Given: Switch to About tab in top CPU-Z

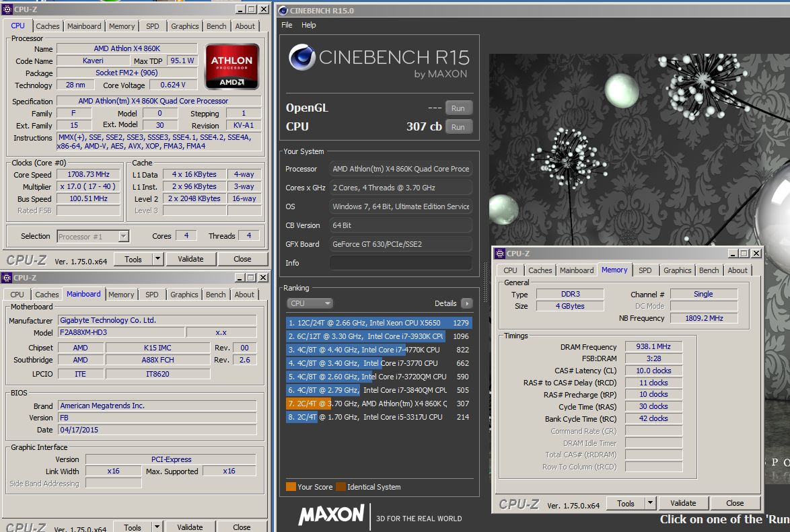Looking at the screenshot, I should (245, 26).
